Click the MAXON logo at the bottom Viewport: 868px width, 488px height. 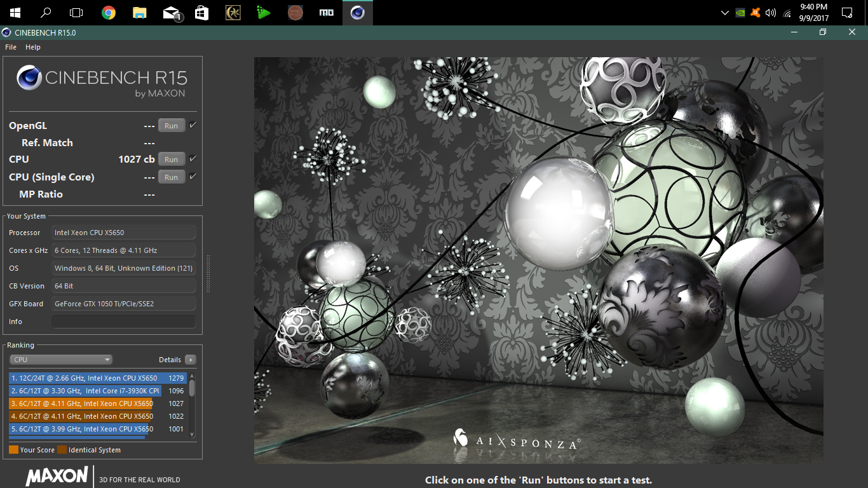click(x=57, y=477)
